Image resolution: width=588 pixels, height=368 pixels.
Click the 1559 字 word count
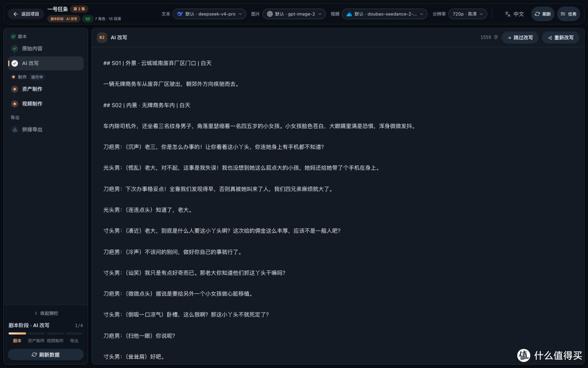pos(489,38)
